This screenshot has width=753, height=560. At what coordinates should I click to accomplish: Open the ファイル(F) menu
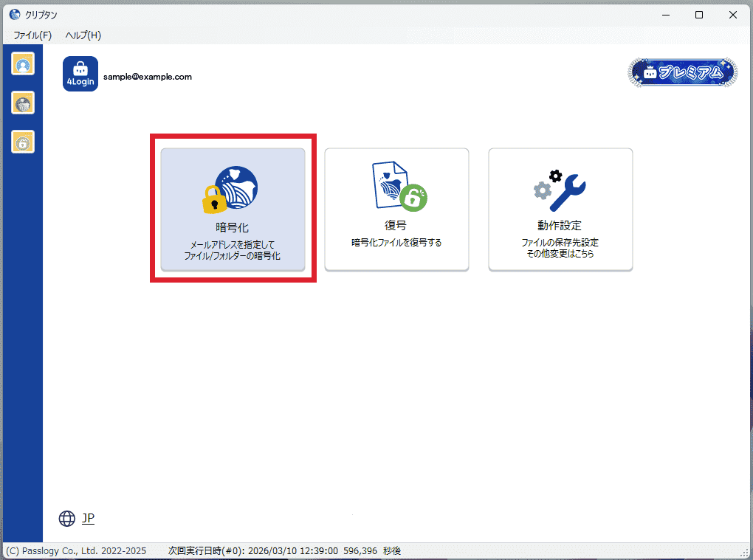pos(32,35)
